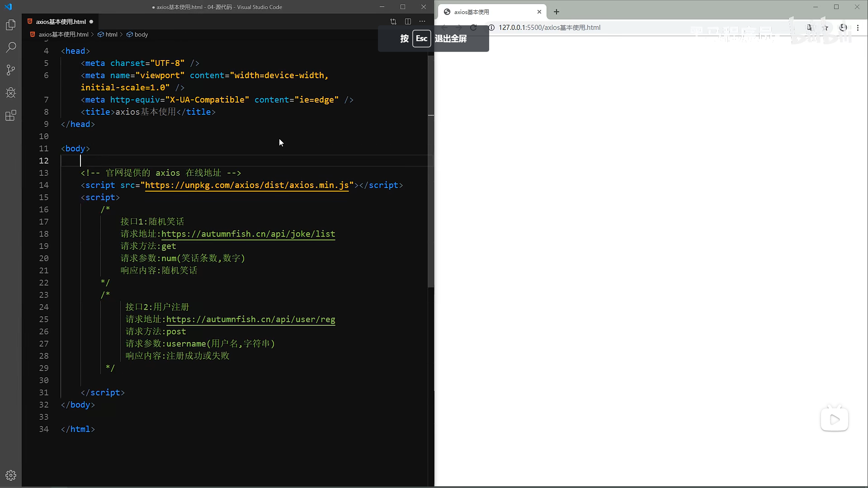This screenshot has height=488, width=868.
Task: Open the Source Control view
Action: tap(11, 70)
